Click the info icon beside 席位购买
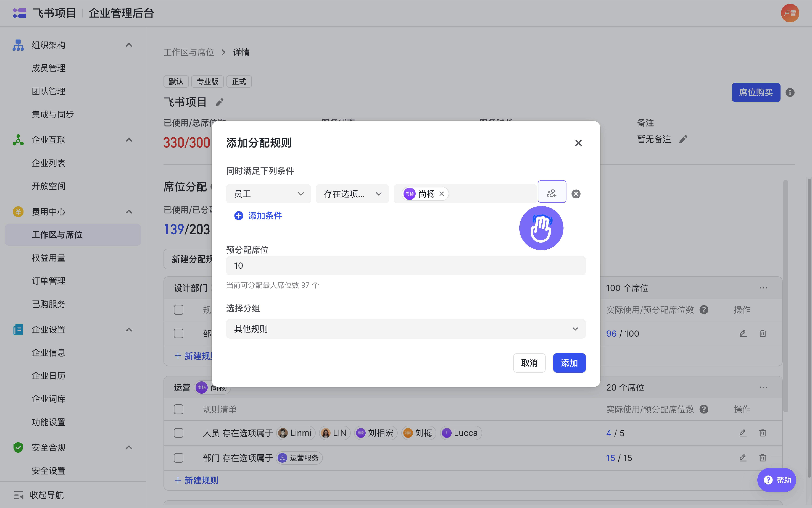The image size is (812, 508). 790,92
